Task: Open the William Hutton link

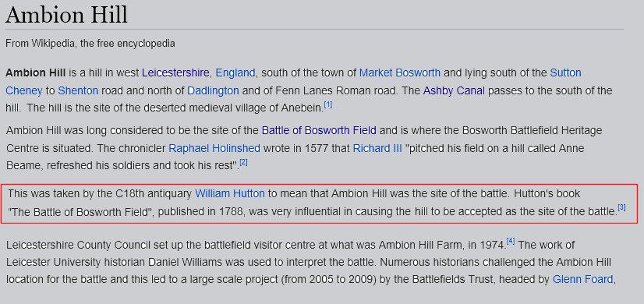Action: coord(229,193)
